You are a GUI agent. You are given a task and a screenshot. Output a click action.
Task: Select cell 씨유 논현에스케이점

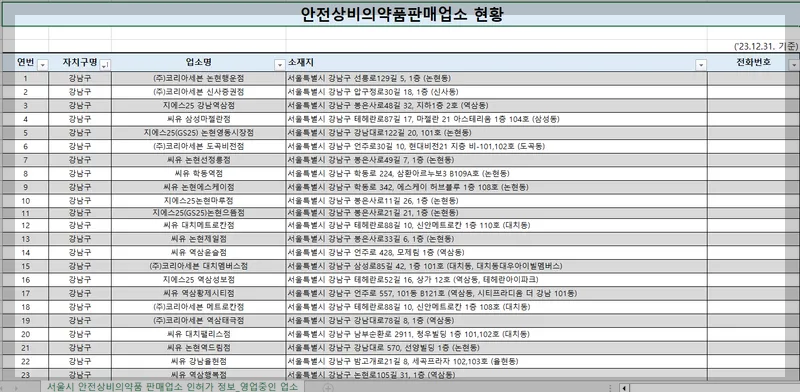(x=198, y=187)
